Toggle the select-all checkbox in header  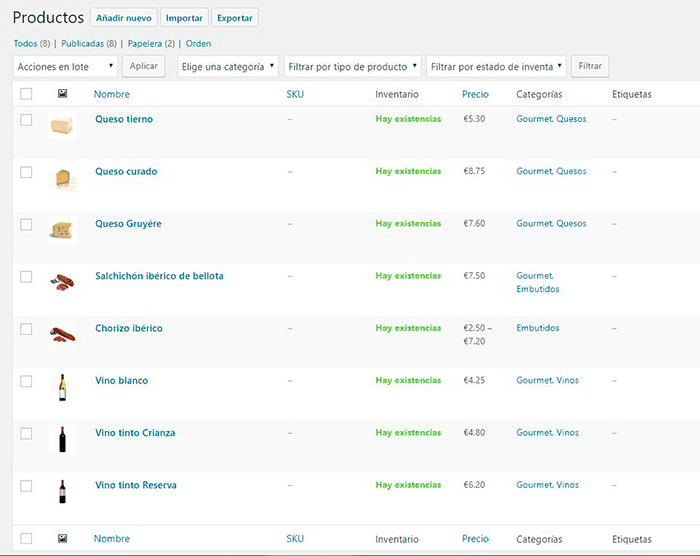(x=26, y=94)
